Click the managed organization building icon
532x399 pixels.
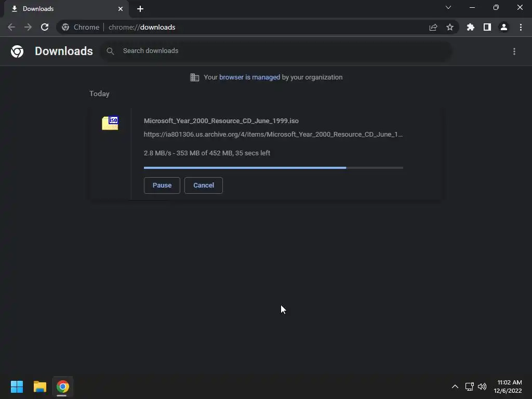click(195, 77)
